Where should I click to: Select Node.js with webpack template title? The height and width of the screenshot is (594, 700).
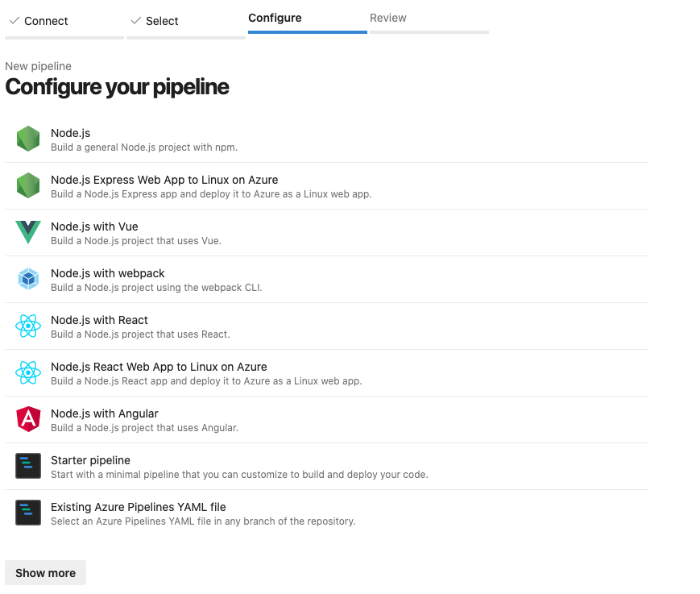(107, 273)
